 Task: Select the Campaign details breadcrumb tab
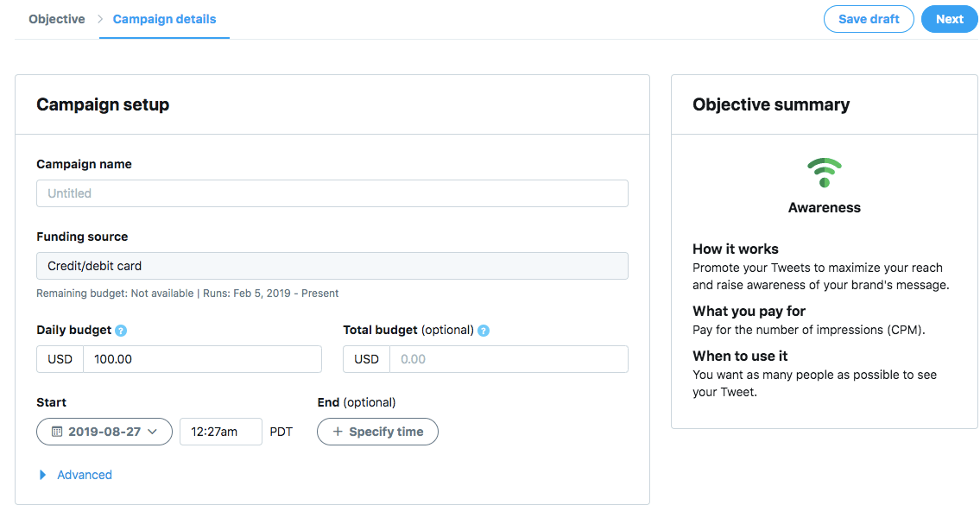tap(164, 18)
